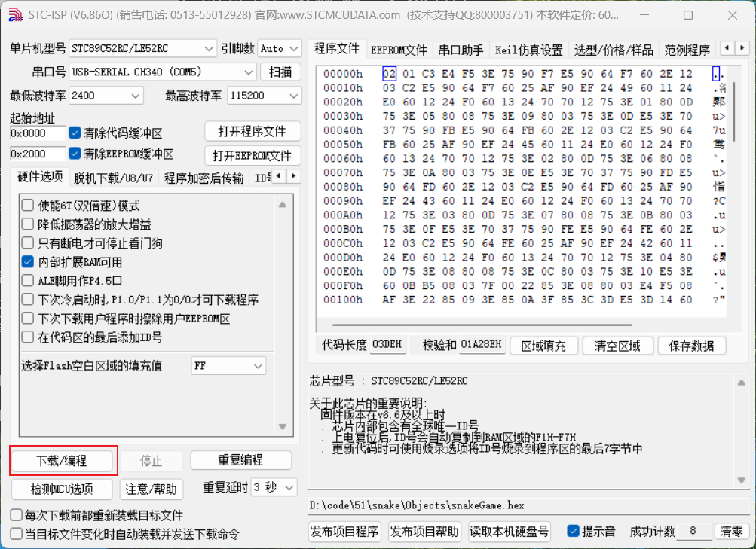Click 校验和 value 01A28EH
Screen dimensions: 756x549
point(481,345)
